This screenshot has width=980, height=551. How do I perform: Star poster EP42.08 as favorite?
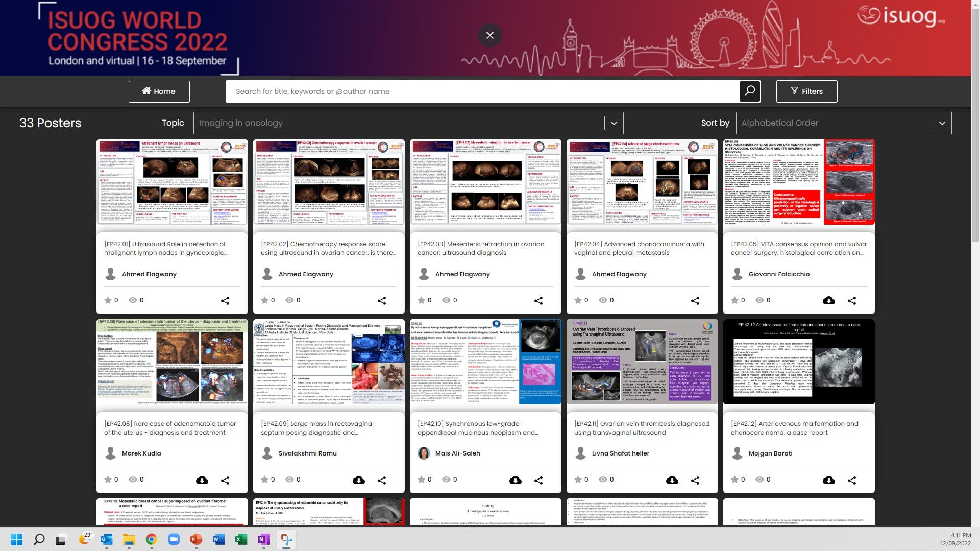coord(108,480)
